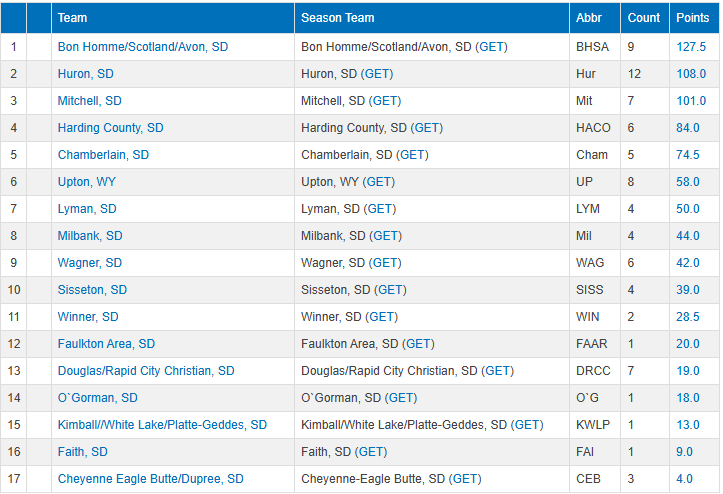Open the O`Gorman, SD team link
This screenshot has width=723, height=494.
(x=98, y=398)
